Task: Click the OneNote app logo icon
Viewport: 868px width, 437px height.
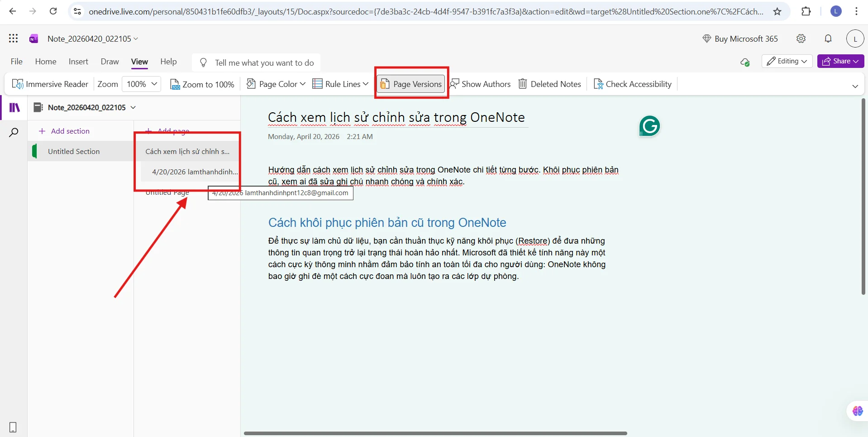Action: click(x=33, y=39)
